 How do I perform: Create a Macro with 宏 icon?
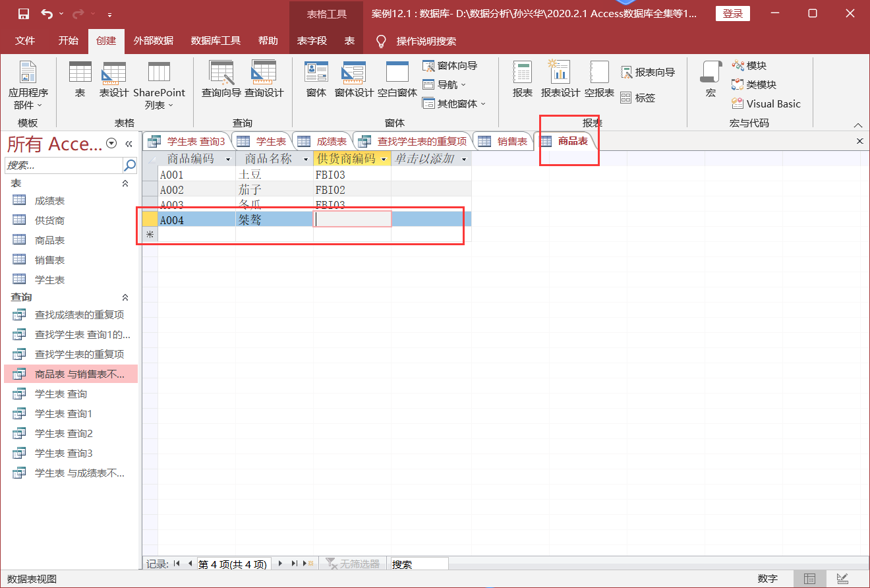pos(710,79)
